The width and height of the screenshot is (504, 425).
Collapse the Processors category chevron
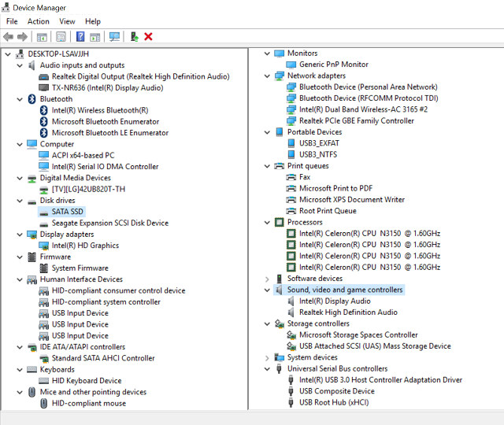pos(267,222)
